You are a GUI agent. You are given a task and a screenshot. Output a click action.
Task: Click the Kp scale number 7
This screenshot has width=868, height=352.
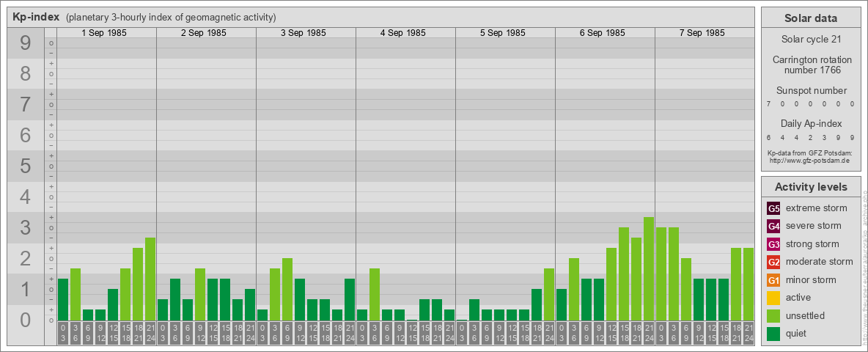pos(26,104)
